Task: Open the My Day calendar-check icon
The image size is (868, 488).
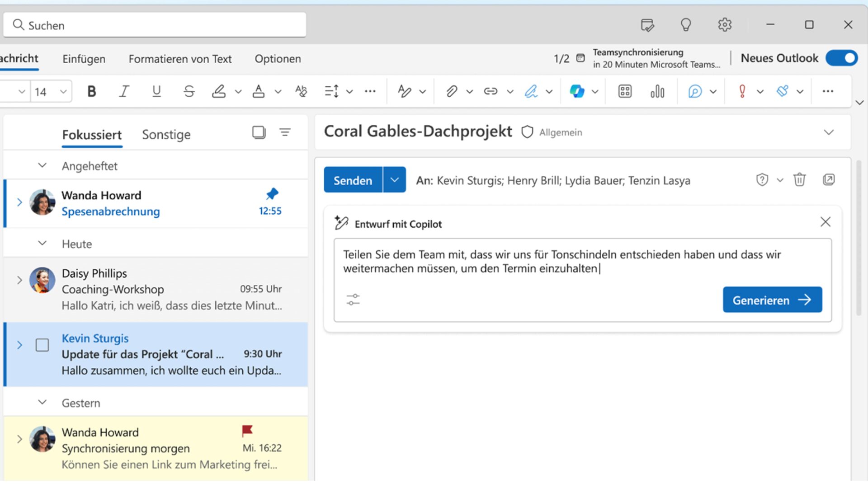Action: [x=647, y=25]
